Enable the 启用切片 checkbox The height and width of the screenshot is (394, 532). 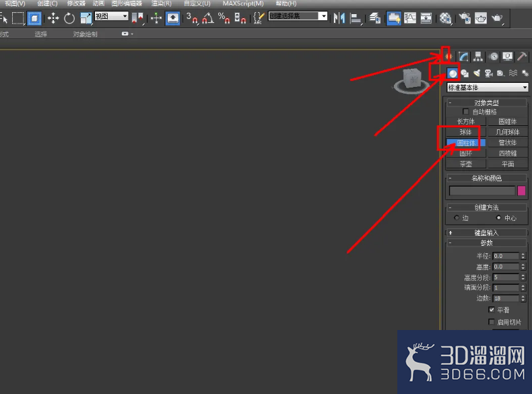point(492,322)
